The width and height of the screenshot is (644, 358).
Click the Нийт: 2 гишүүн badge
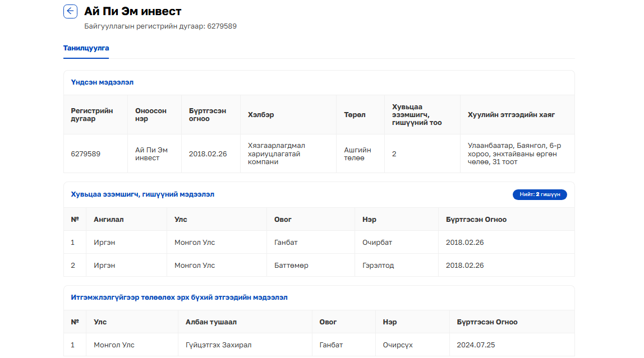(540, 194)
